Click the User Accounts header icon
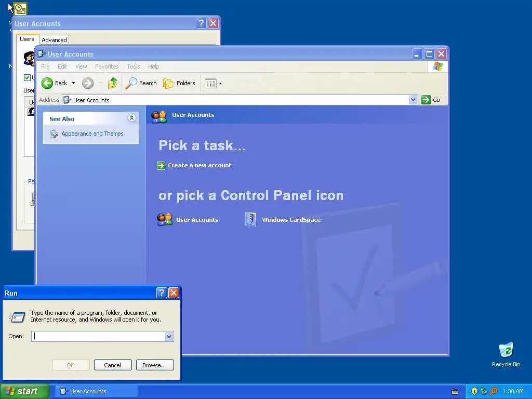Viewport: 532px width, 399px height. pyautogui.click(x=159, y=116)
